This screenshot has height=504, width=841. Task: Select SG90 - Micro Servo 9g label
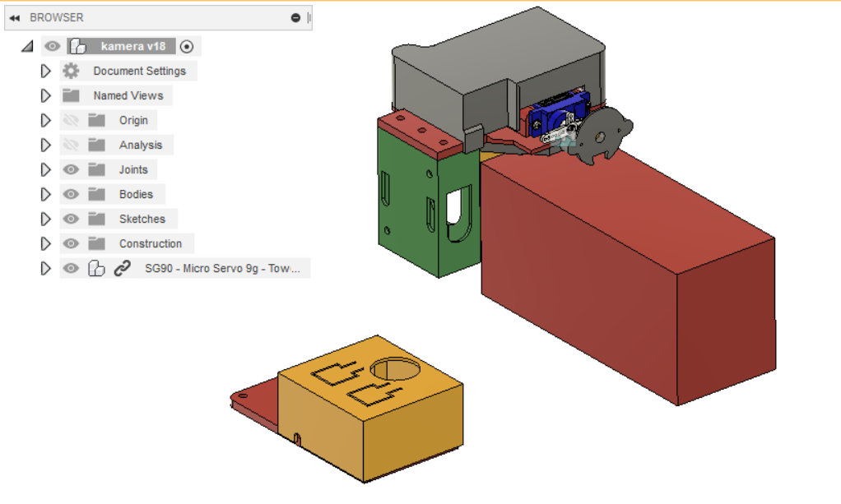[x=222, y=268]
